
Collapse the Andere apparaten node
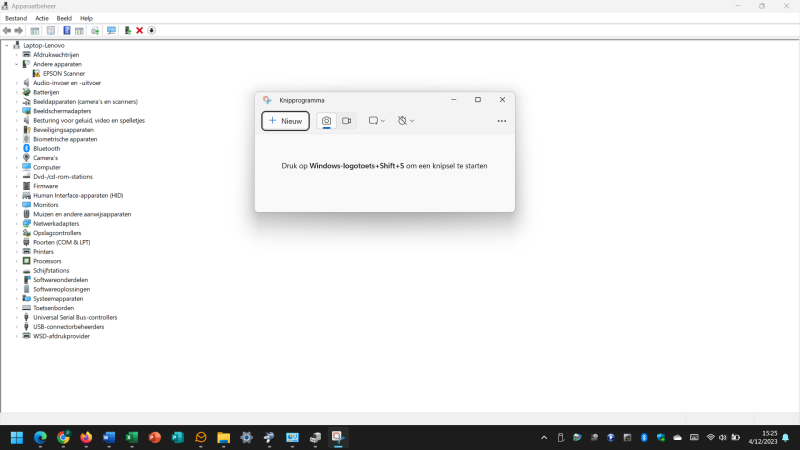(17, 64)
